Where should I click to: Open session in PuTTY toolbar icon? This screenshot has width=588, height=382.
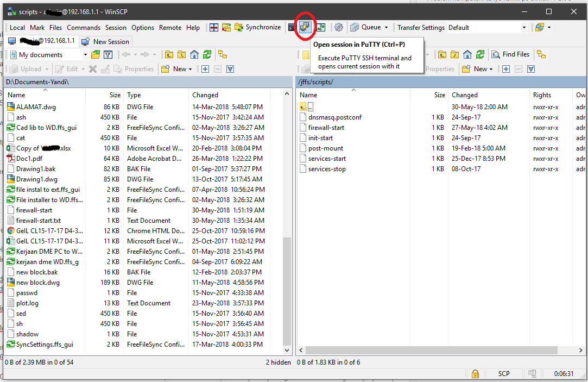click(x=305, y=27)
